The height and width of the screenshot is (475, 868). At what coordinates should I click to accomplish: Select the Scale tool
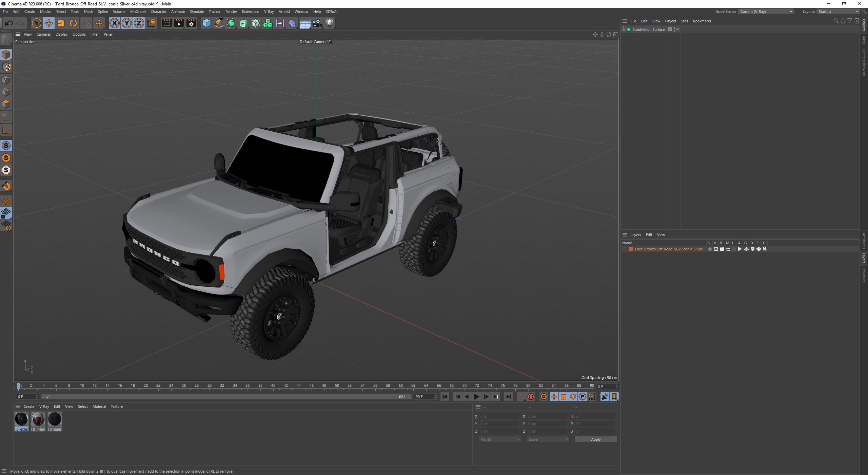(x=61, y=23)
